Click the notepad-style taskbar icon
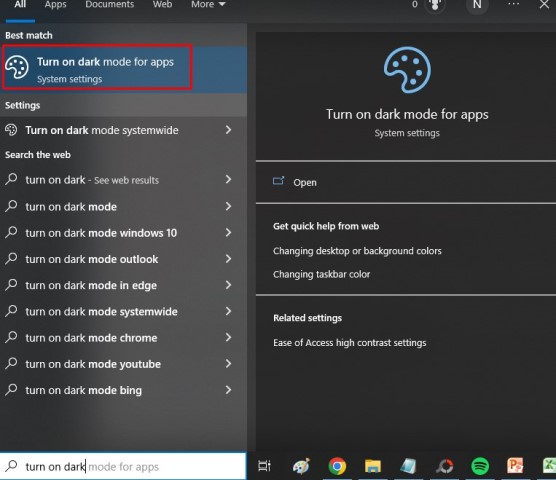Image resolution: width=556 pixels, height=480 pixels. tap(408, 466)
